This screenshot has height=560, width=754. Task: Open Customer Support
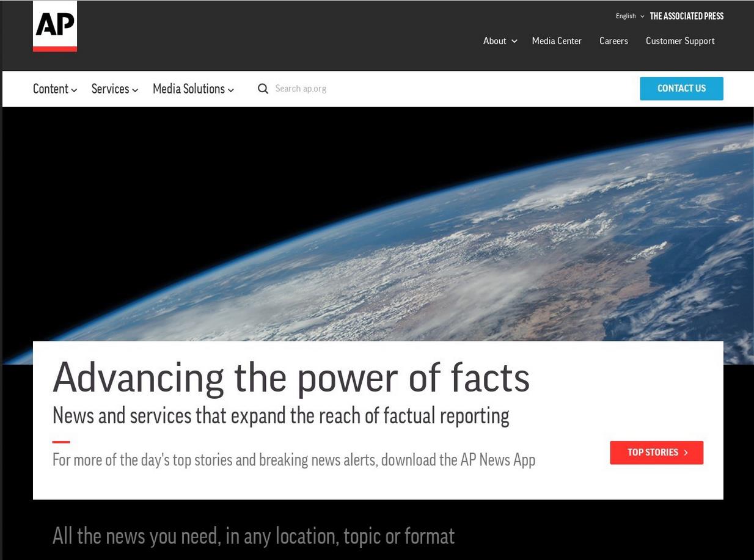coord(680,41)
